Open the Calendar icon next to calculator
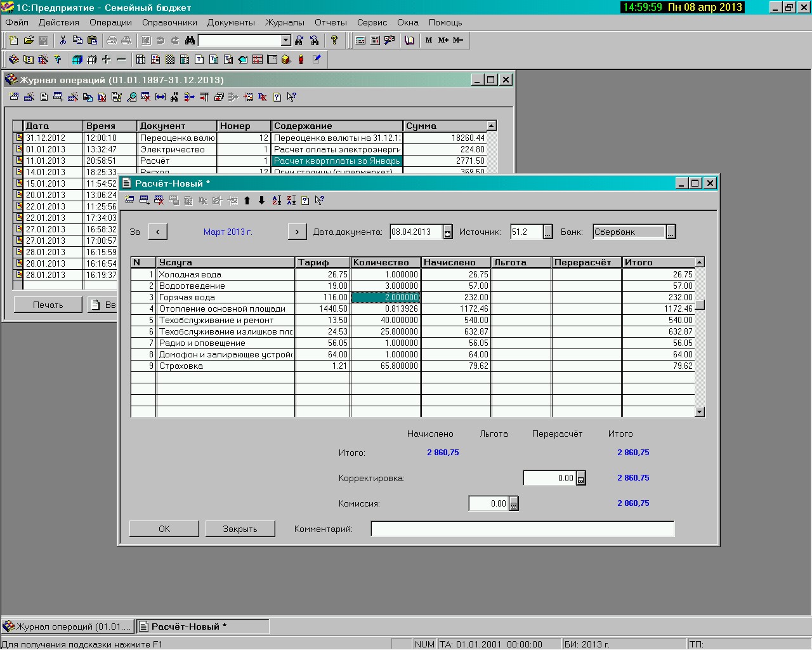The image size is (812, 650). click(x=375, y=41)
